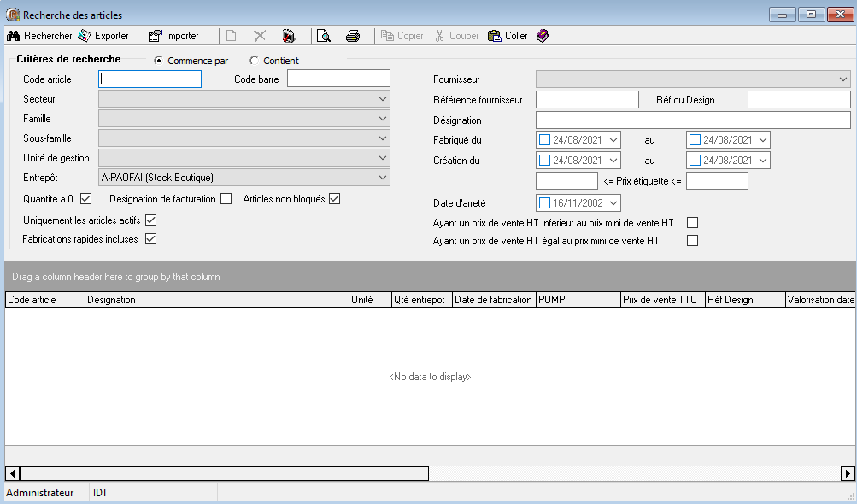The image size is (857, 504).
Task: Uncheck the Quantité à 0 checkbox
Action: 85,200
